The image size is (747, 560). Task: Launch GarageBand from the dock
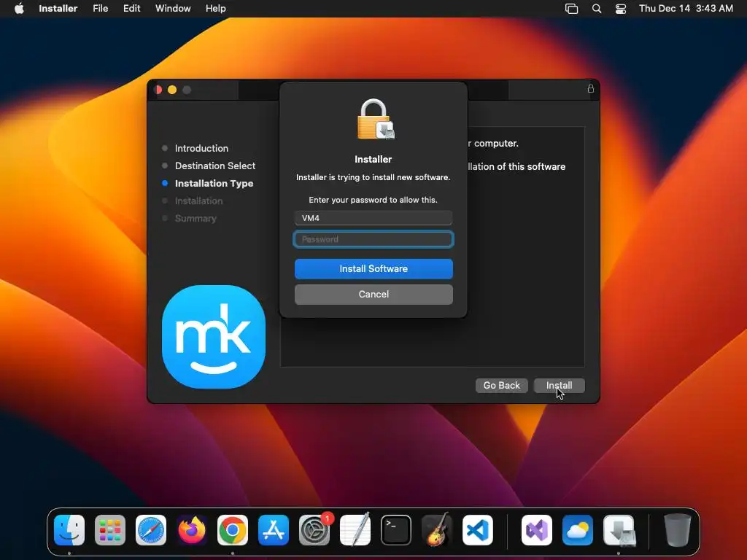coord(437,530)
